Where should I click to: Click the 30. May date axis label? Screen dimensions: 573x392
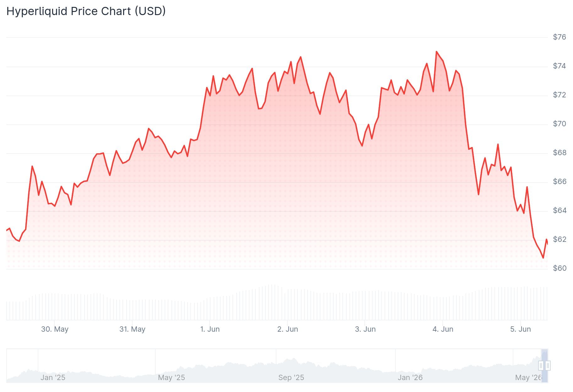click(x=55, y=329)
